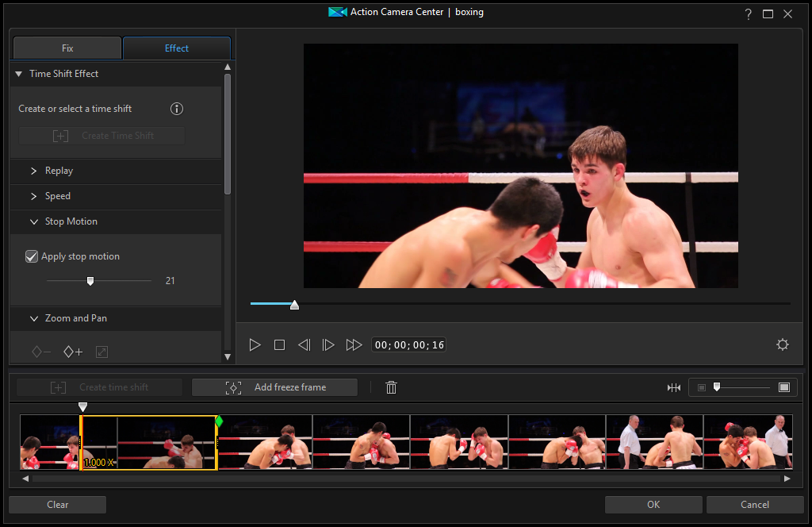Click the Add freeze frame button
This screenshot has height=527, width=812.
click(275, 387)
